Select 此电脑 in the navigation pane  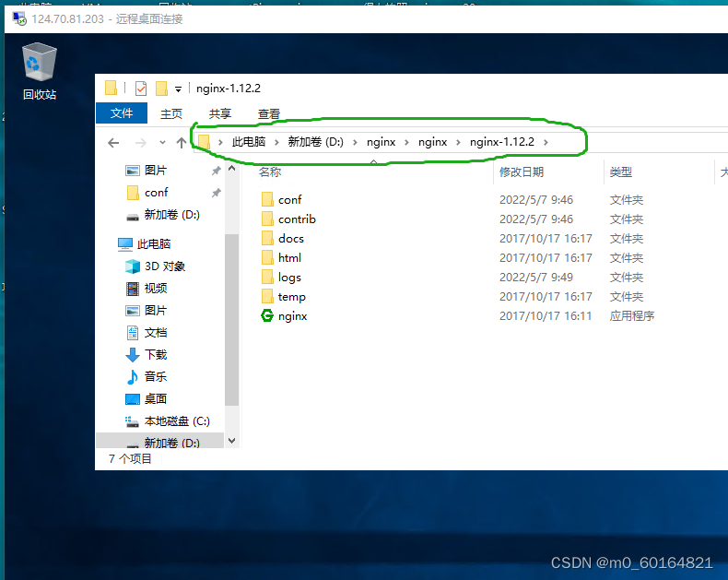(154, 244)
